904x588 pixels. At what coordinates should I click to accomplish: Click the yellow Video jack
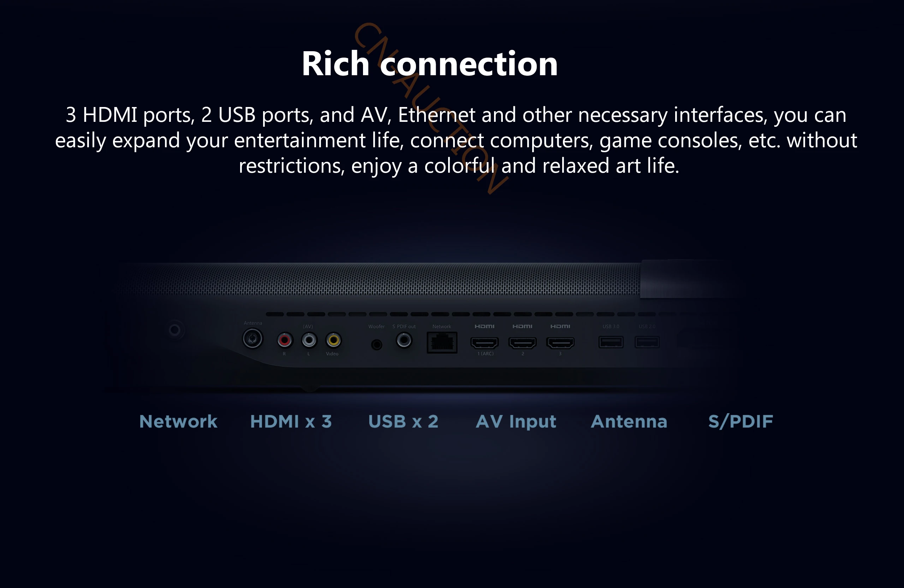click(333, 340)
